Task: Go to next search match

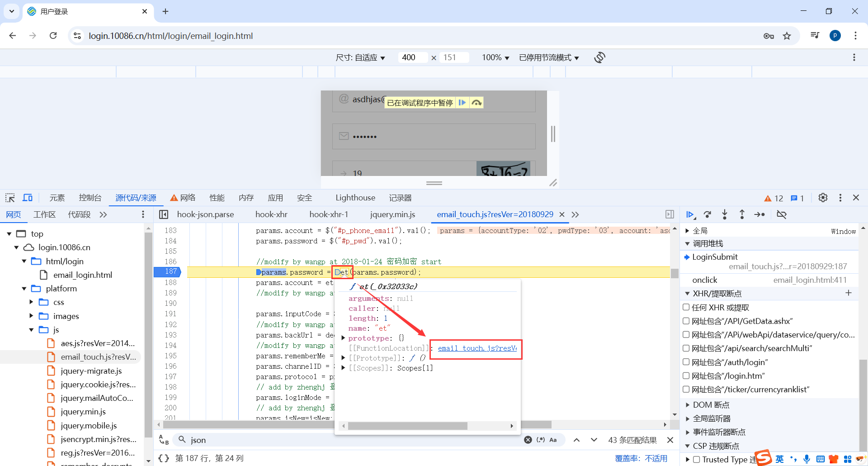Action: tap(594, 440)
